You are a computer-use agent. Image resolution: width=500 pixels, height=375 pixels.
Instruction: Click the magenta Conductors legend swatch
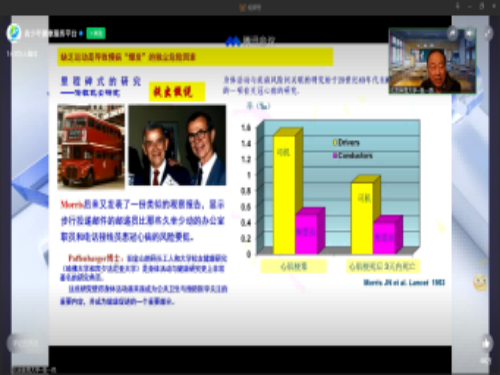click(335, 156)
